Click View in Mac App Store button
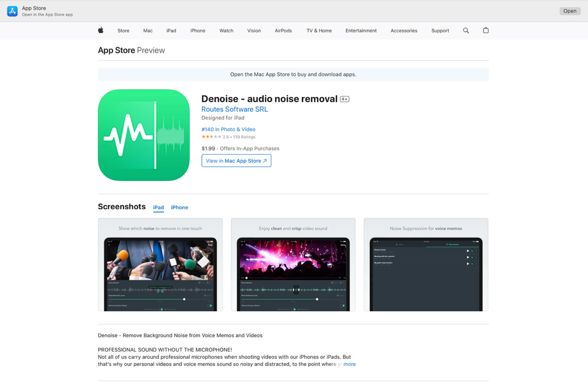The width and height of the screenshot is (588, 387). point(236,161)
